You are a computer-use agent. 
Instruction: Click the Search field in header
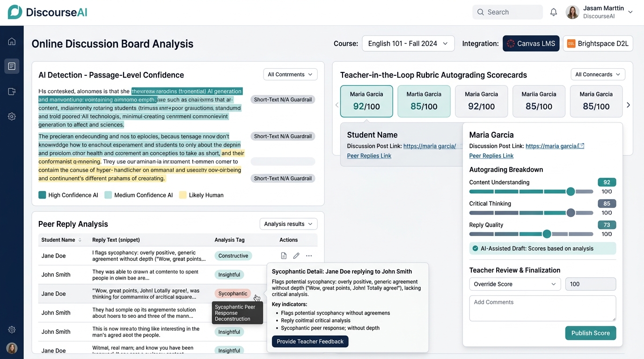(507, 12)
